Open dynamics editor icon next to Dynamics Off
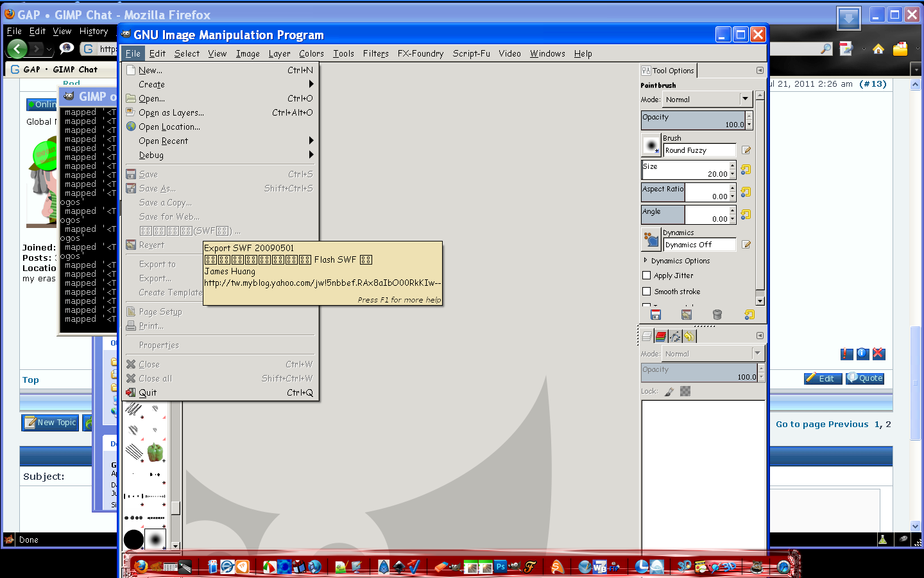 (x=746, y=245)
